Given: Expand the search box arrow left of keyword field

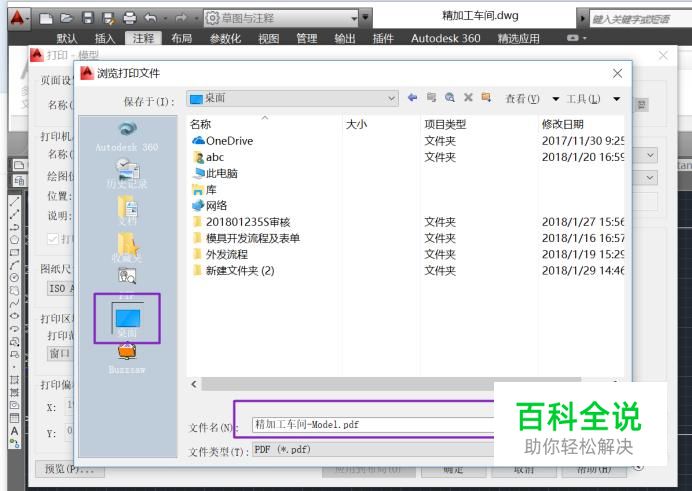Looking at the screenshot, I should point(583,19).
